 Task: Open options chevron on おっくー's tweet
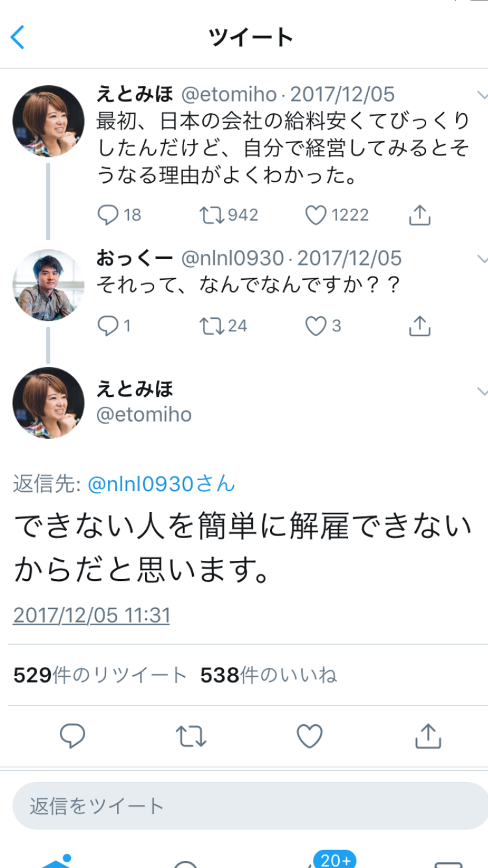[x=482, y=260]
